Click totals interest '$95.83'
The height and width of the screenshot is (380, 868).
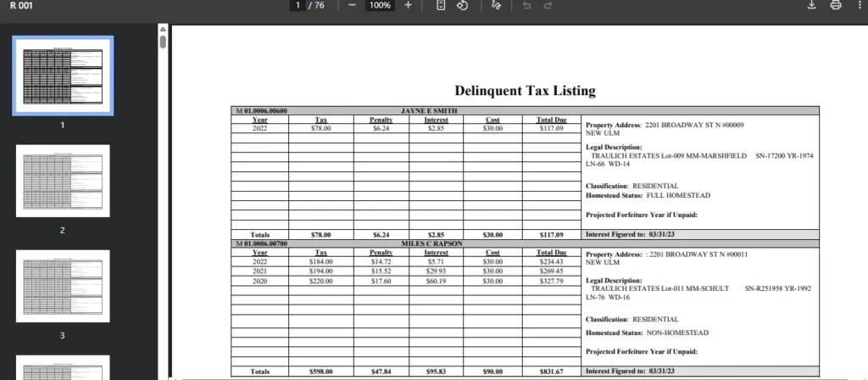pyautogui.click(x=436, y=372)
